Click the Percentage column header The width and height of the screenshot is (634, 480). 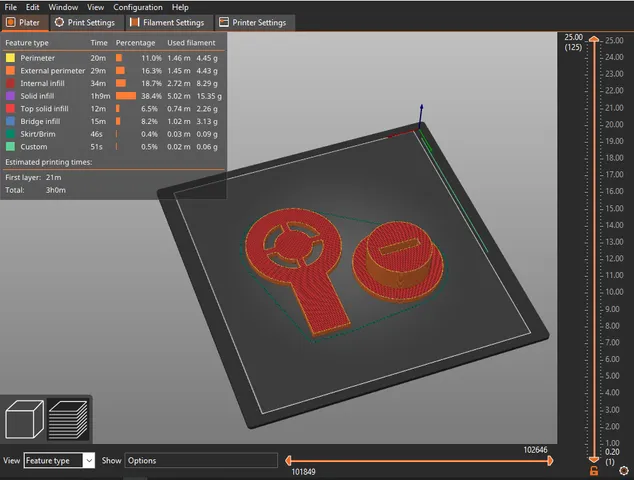point(135,42)
